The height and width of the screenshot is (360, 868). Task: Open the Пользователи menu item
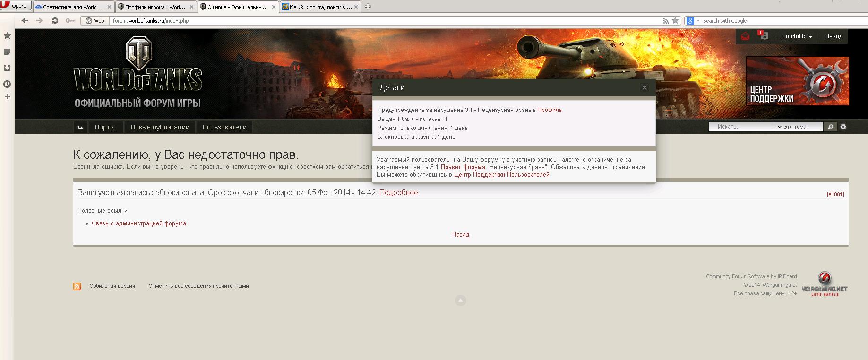tap(224, 127)
